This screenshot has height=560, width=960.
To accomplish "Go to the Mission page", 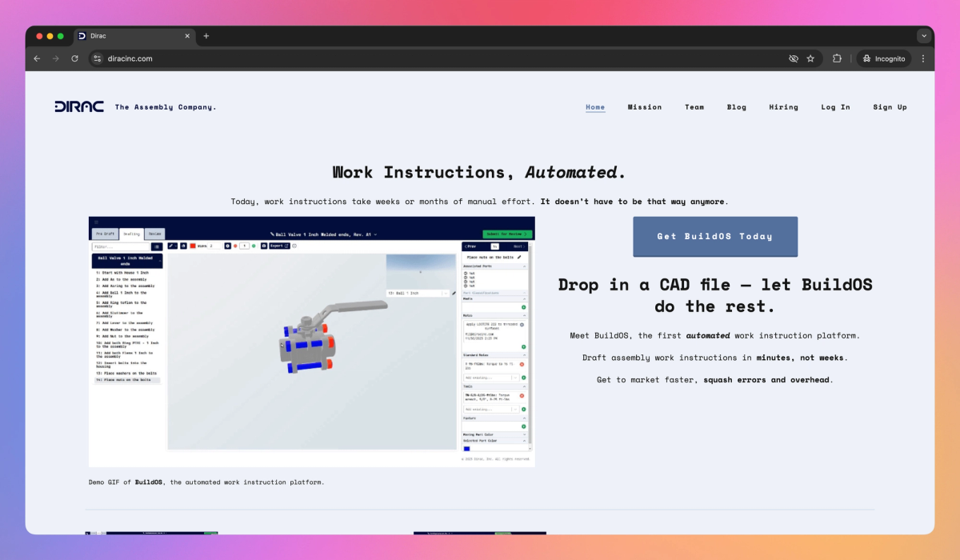I will pyautogui.click(x=645, y=107).
